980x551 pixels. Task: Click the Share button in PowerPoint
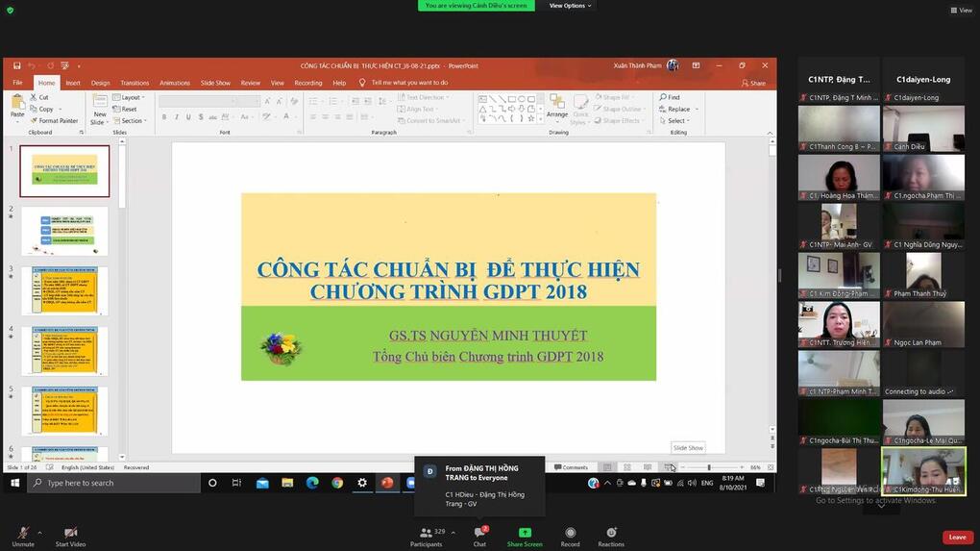[x=753, y=84]
